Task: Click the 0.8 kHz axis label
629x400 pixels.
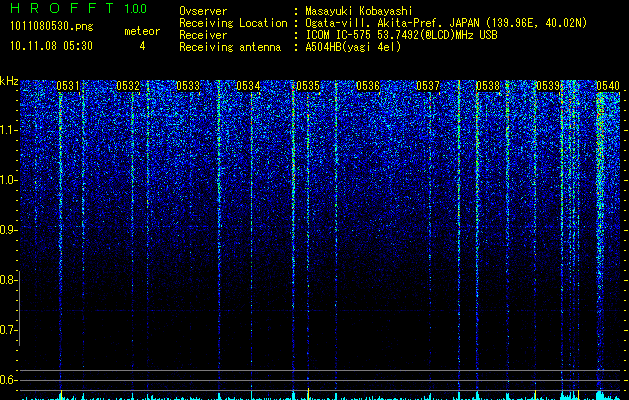Action: click(x=8, y=280)
